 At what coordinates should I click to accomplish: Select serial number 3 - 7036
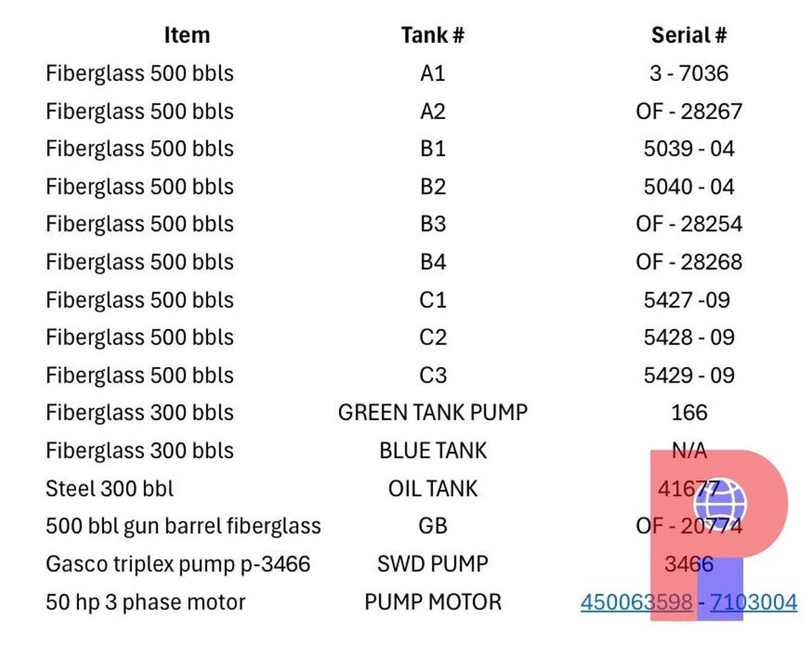coord(689,73)
